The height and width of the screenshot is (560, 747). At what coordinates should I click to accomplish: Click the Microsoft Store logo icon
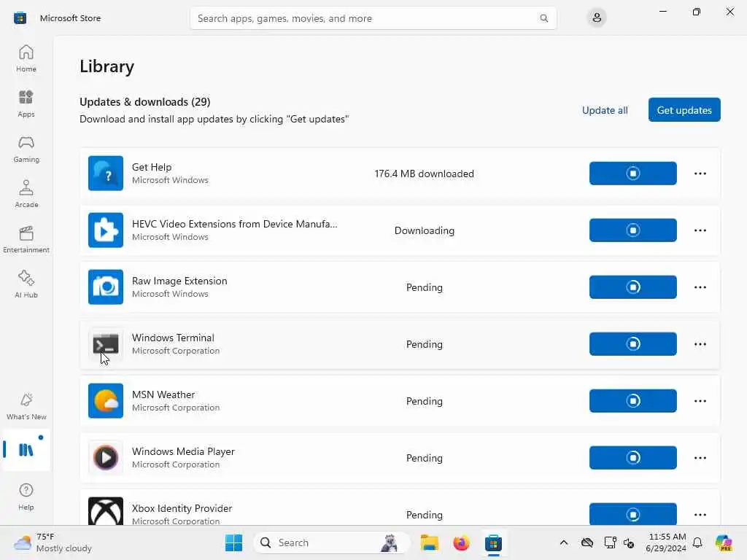coord(20,18)
